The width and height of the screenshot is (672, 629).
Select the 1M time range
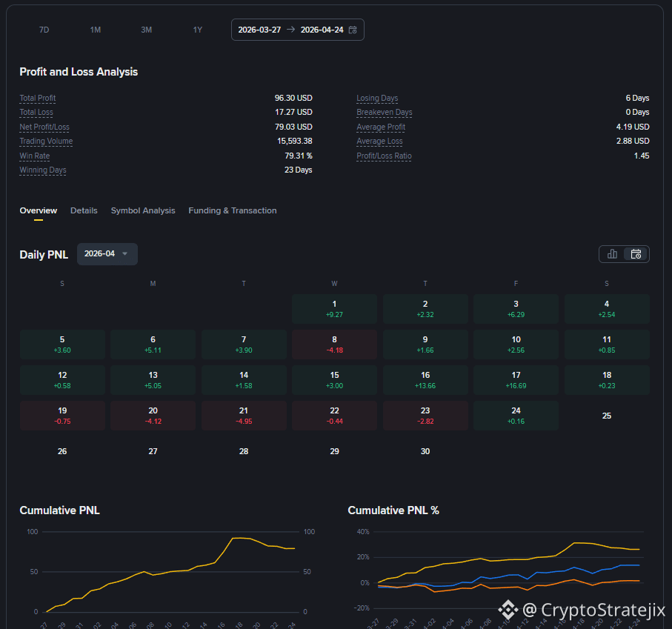pos(95,30)
